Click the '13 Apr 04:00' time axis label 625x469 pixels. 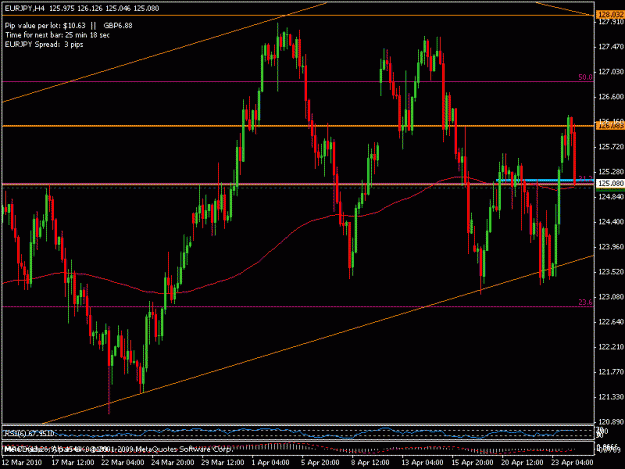422,463
